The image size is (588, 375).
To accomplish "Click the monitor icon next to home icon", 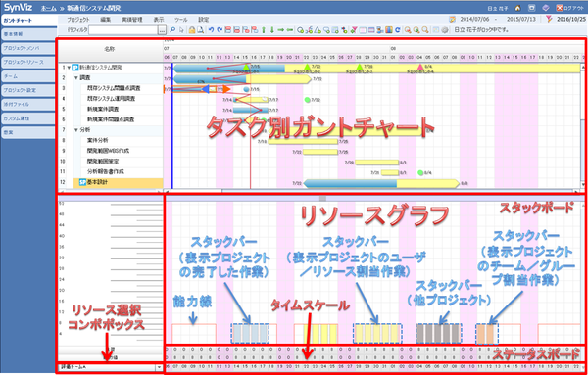I will point(531,8).
